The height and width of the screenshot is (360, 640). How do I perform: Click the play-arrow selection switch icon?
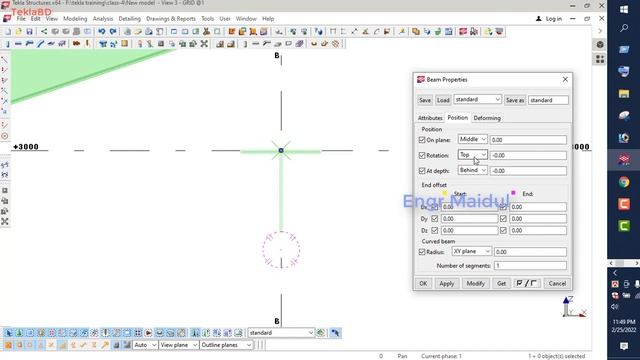point(149,333)
